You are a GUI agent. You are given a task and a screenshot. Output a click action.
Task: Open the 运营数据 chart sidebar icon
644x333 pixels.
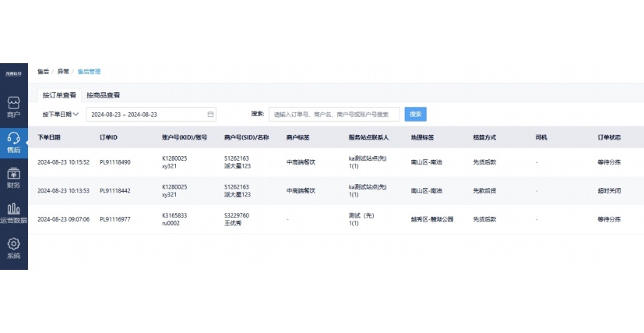13,214
